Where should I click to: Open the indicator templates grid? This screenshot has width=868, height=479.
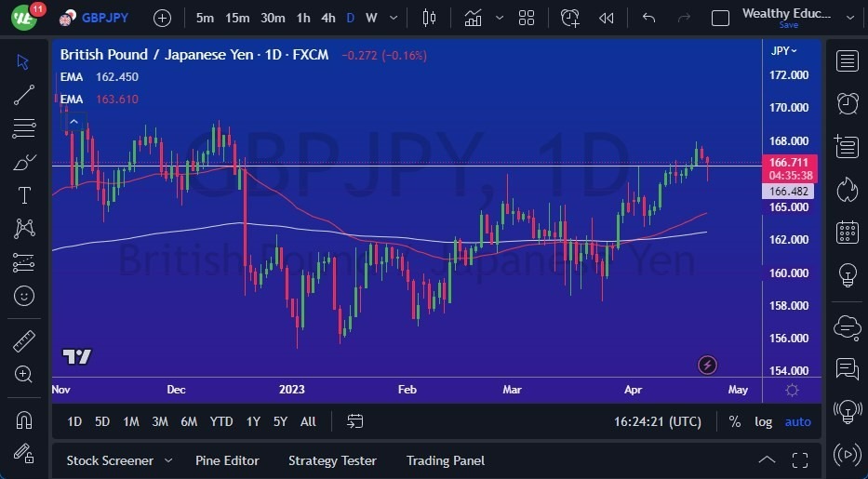(527, 19)
